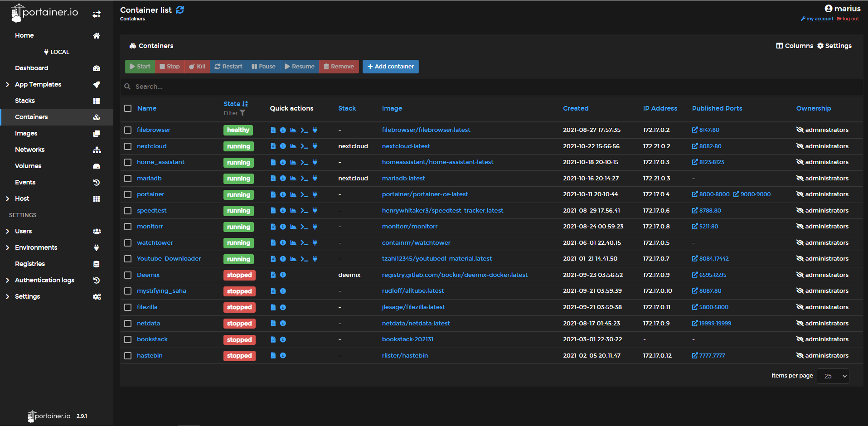Expand App Templates sidebar chevron

pyautogui.click(x=7, y=85)
